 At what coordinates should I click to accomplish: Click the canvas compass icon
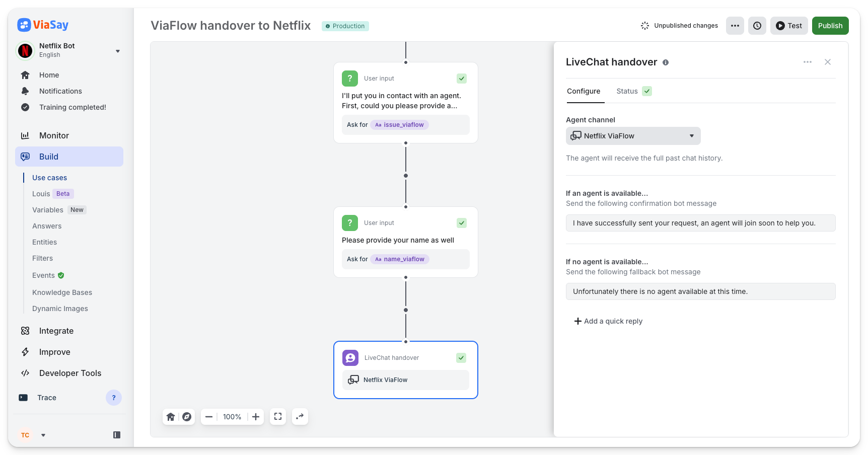pos(187,417)
